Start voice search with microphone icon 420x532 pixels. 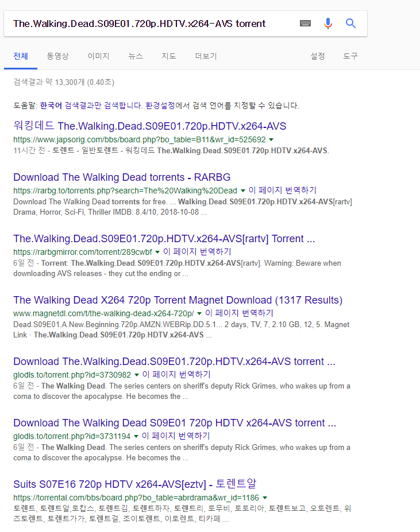328,23
